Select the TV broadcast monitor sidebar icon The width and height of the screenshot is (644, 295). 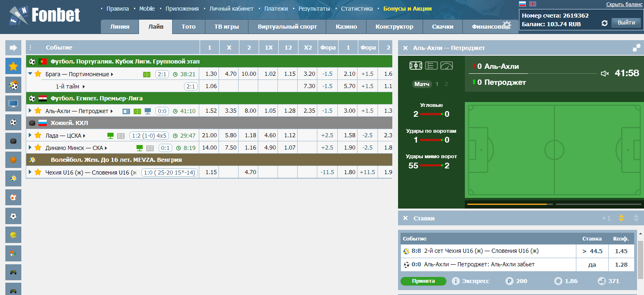tap(13, 104)
